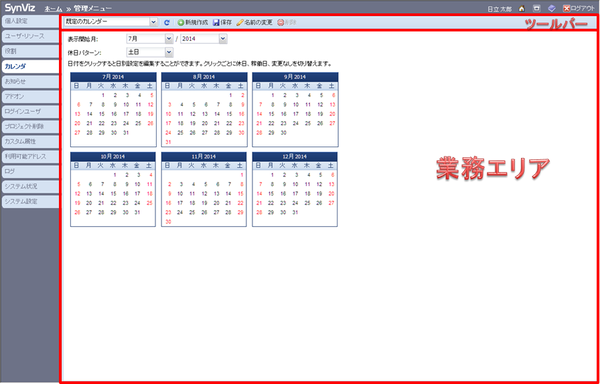Click the pencil 名前の変更 icon
This screenshot has width=600, height=384.
tap(240, 23)
